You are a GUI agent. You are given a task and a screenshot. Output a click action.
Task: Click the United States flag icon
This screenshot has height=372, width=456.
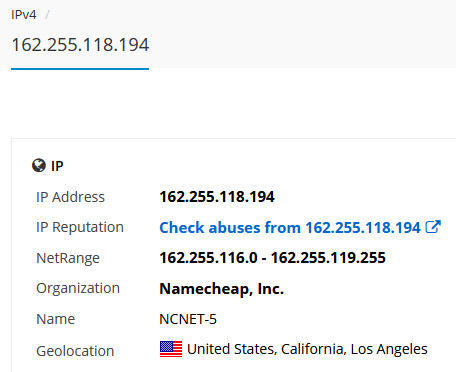tap(171, 349)
